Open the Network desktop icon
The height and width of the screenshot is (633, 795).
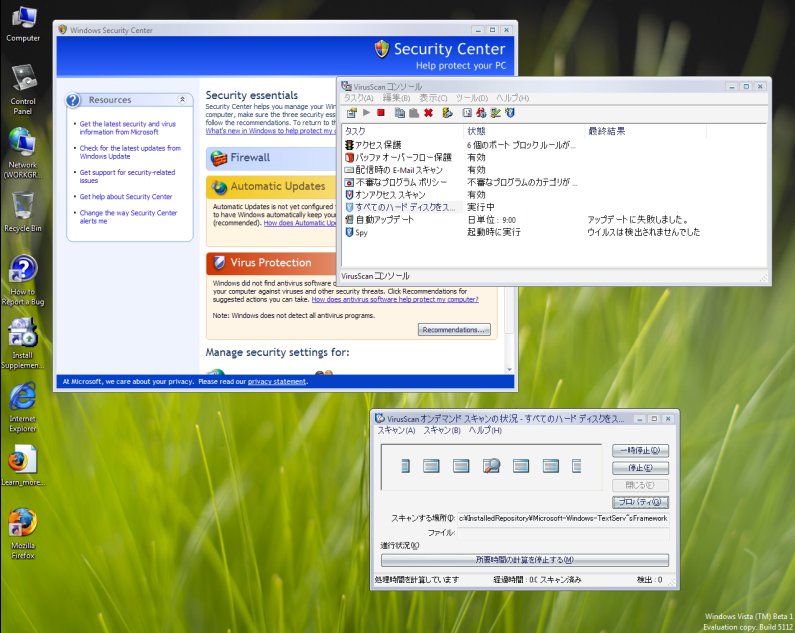[x=23, y=153]
